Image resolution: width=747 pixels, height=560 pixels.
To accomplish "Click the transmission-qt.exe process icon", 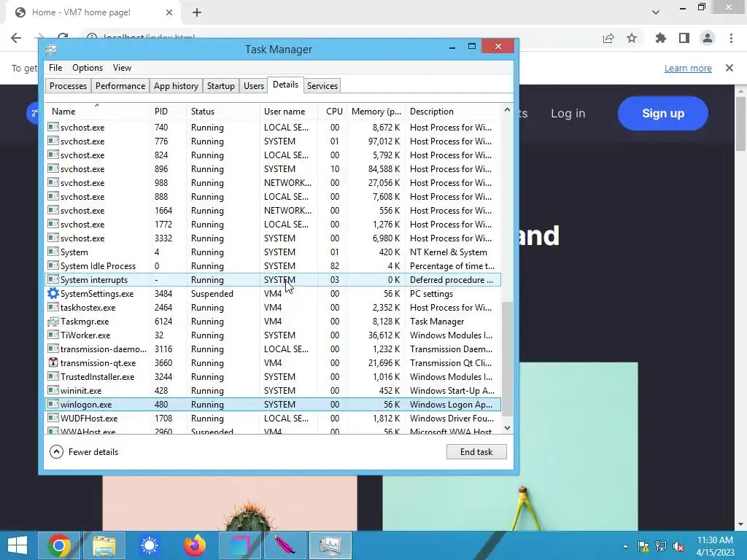I will coord(53,362).
